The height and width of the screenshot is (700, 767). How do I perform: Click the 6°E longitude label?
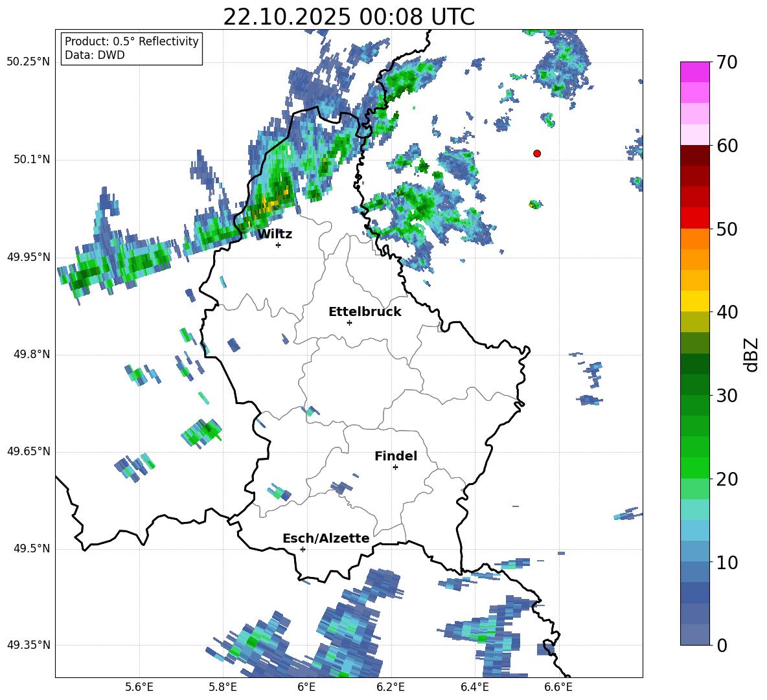click(306, 687)
